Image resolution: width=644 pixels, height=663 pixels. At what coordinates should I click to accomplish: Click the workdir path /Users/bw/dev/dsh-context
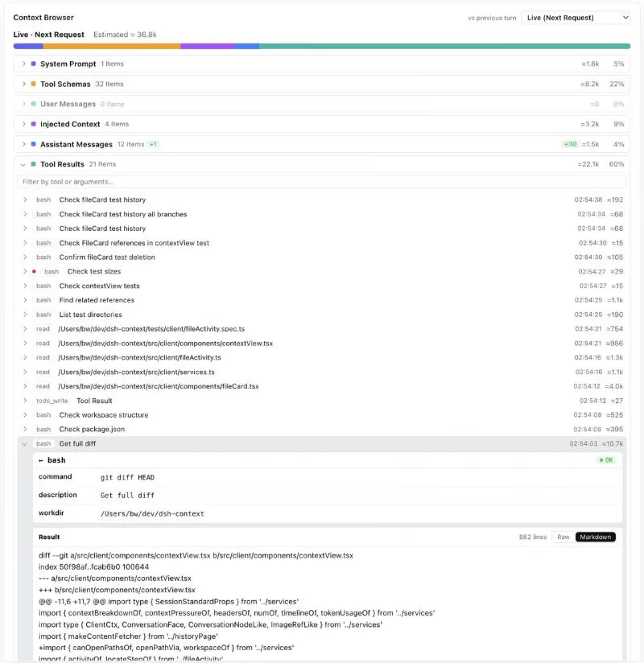pyautogui.click(x=152, y=513)
